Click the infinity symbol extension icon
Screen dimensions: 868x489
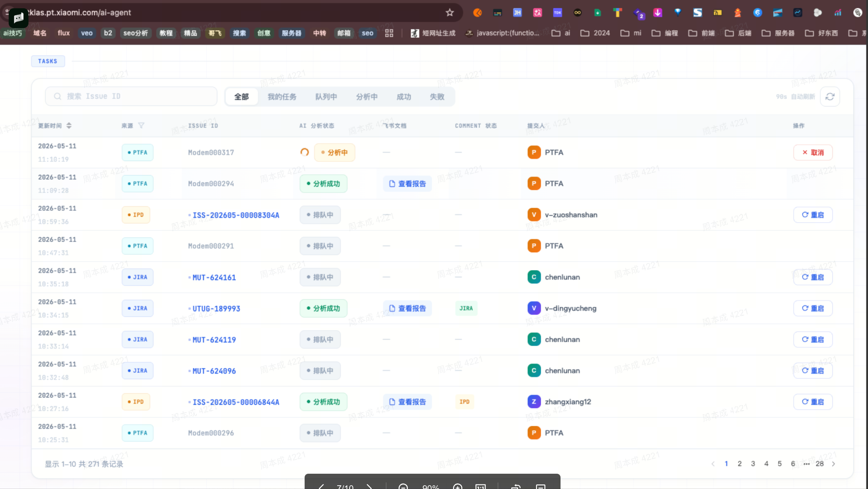(577, 13)
